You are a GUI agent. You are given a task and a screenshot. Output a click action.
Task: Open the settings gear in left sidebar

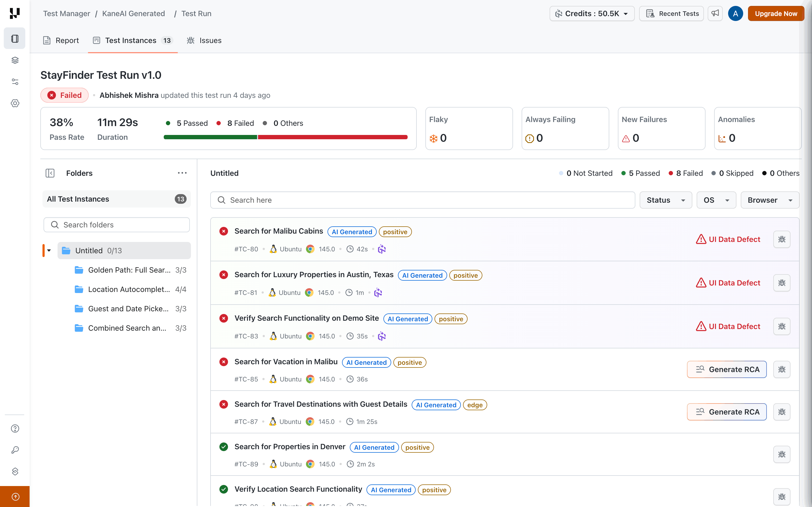[x=15, y=103]
